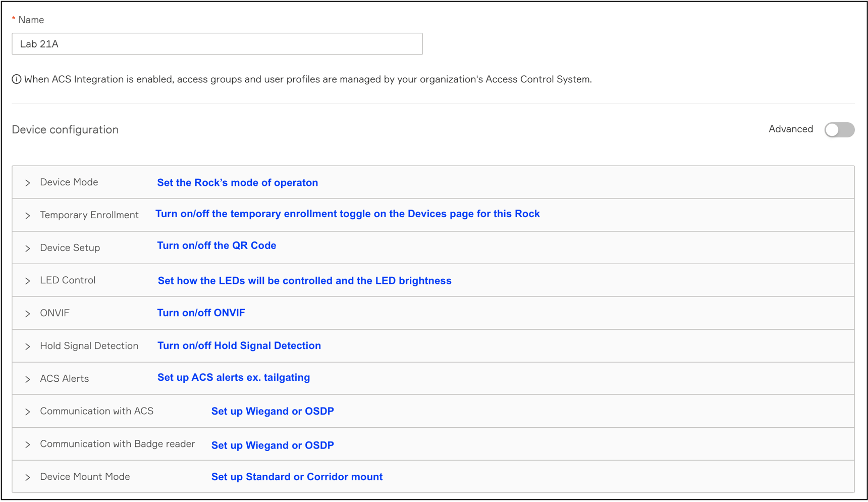The height and width of the screenshot is (502, 868).
Task: Click the info icon beside ACS Integration note
Action: pyautogui.click(x=17, y=79)
